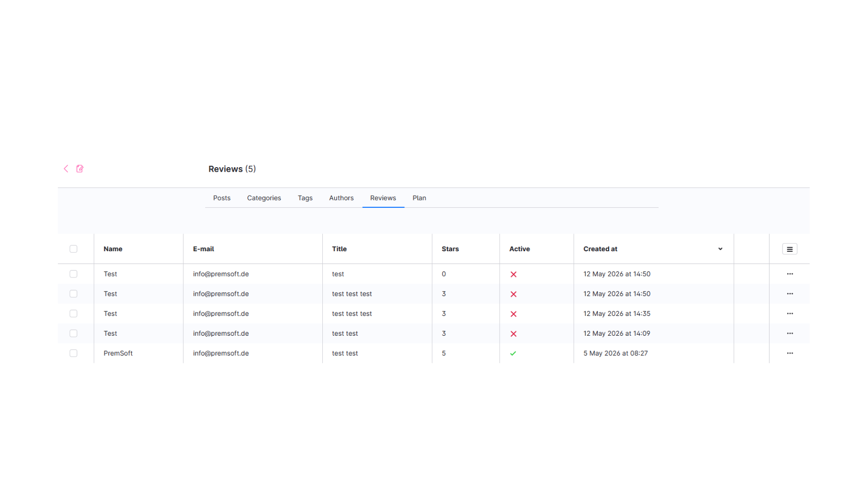Toggle sort arrow on Created at column

pos(720,249)
